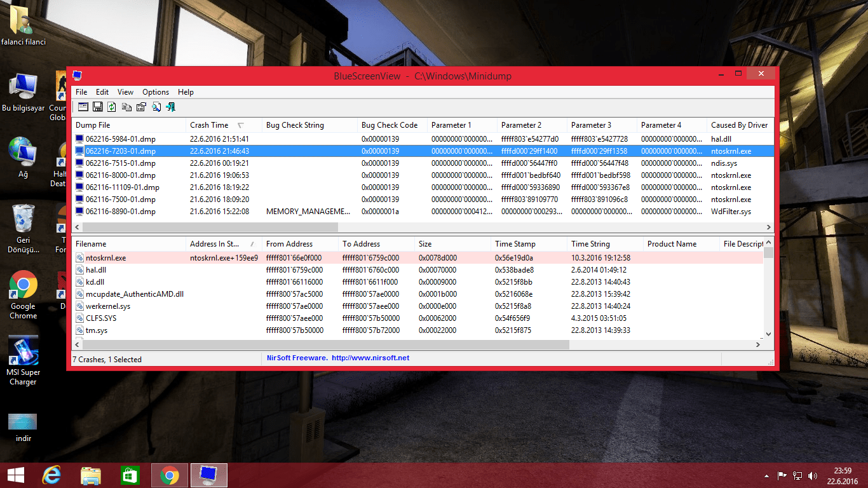The height and width of the screenshot is (488, 868).
Task: Select the mcupdate_AuthenticAMD.dll row
Action: (418, 294)
